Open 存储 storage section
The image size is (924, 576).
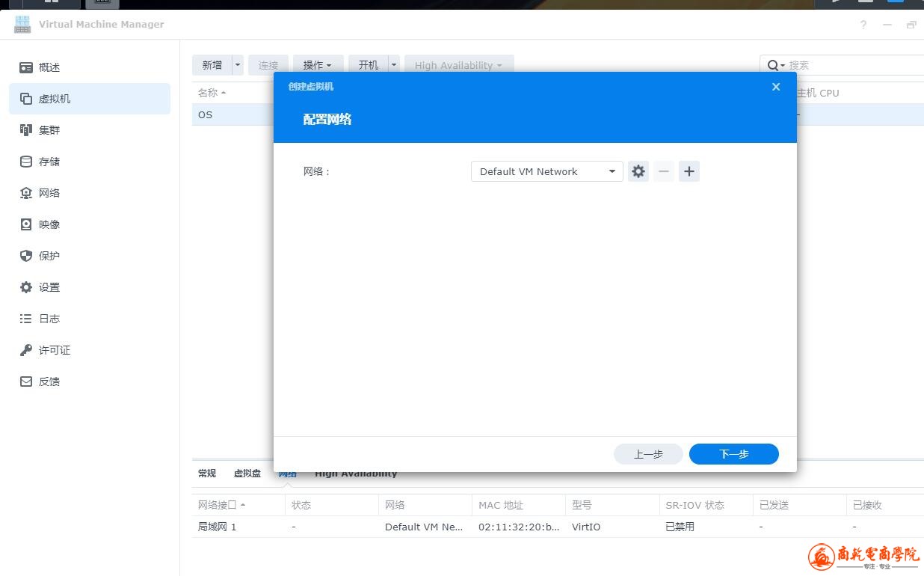[90, 162]
